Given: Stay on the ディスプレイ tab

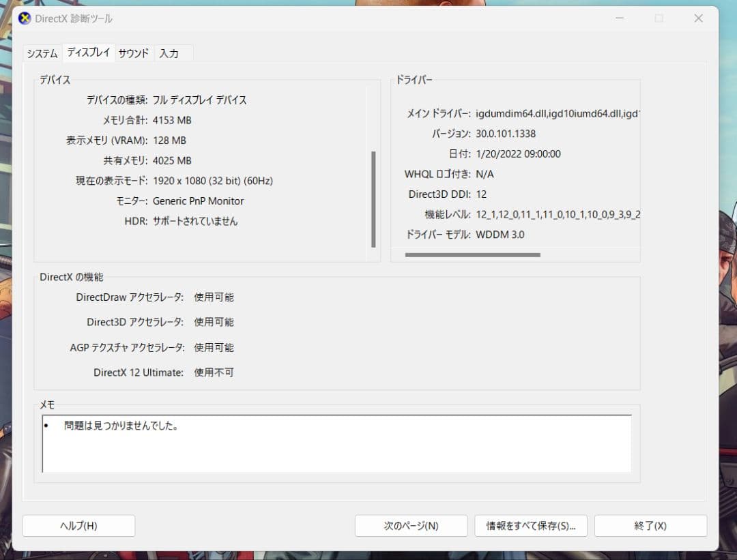Looking at the screenshot, I should [x=88, y=52].
